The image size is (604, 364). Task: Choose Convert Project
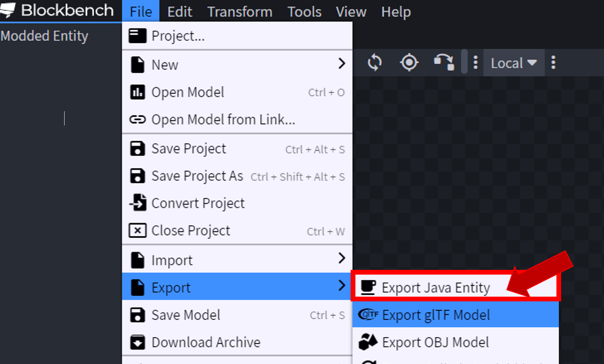coord(237,203)
